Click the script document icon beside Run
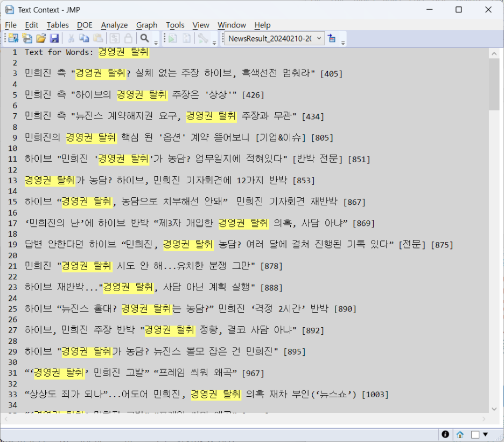This screenshot has width=504, height=442. point(187,38)
